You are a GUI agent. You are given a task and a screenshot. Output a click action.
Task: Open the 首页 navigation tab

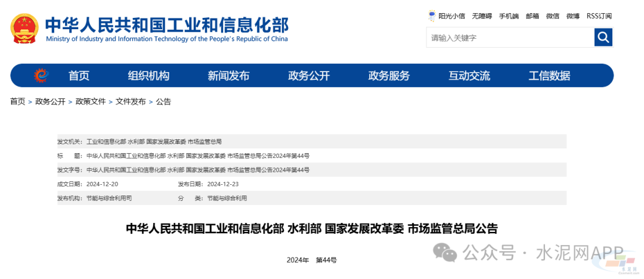pyautogui.click(x=79, y=76)
